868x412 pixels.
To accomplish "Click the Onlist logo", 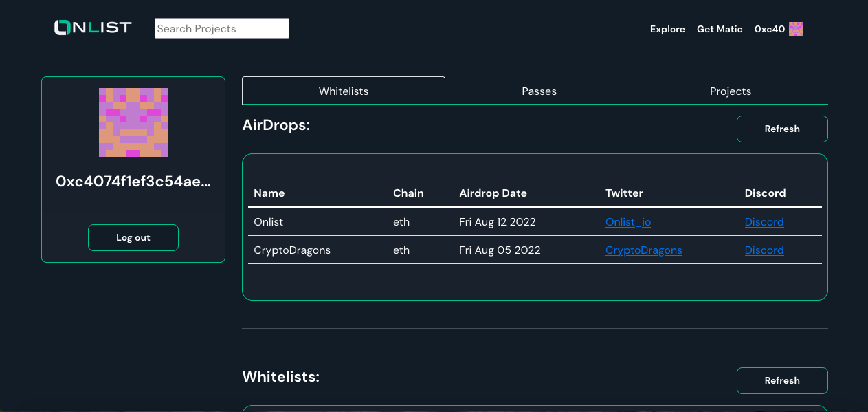I will click(93, 28).
